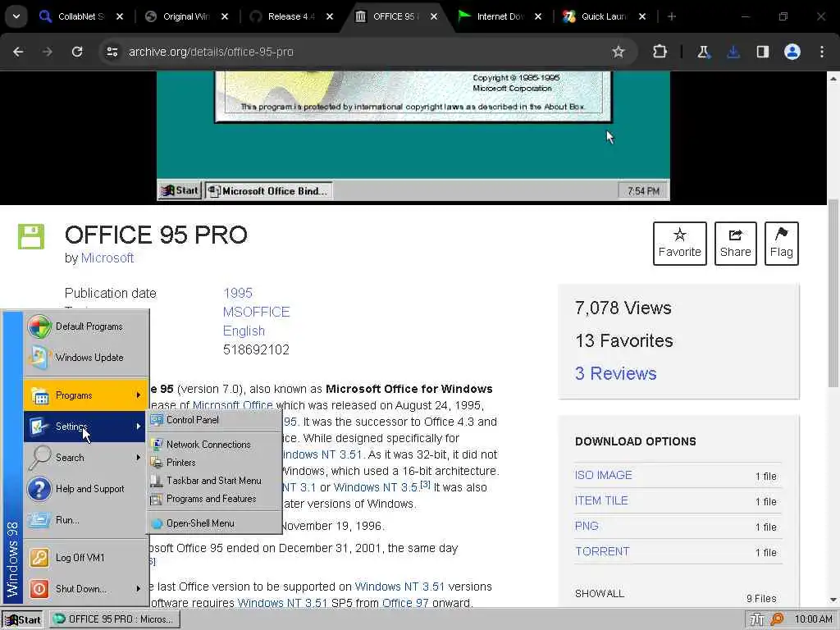This screenshot has height=630, width=840.
Task: Close the OFFICE 95 tab
Action: pos(434,16)
